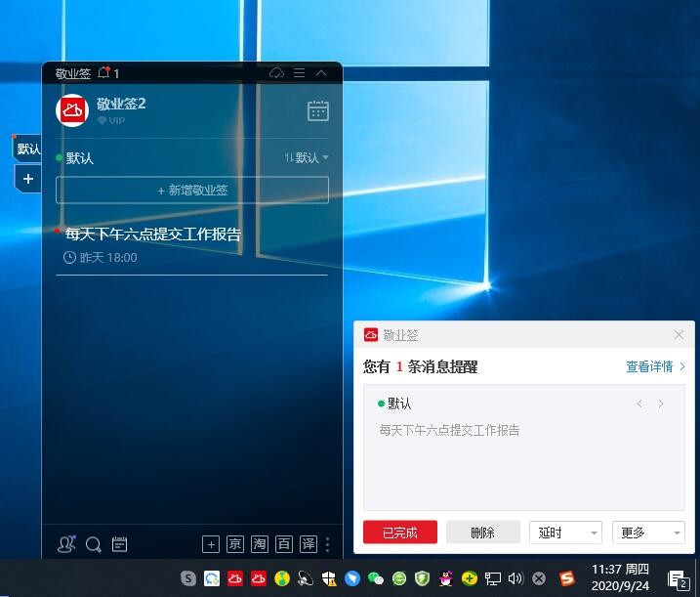Open the schedule calendar icon in bottom bar
Viewport: 700px width, 597px height.
[120, 544]
